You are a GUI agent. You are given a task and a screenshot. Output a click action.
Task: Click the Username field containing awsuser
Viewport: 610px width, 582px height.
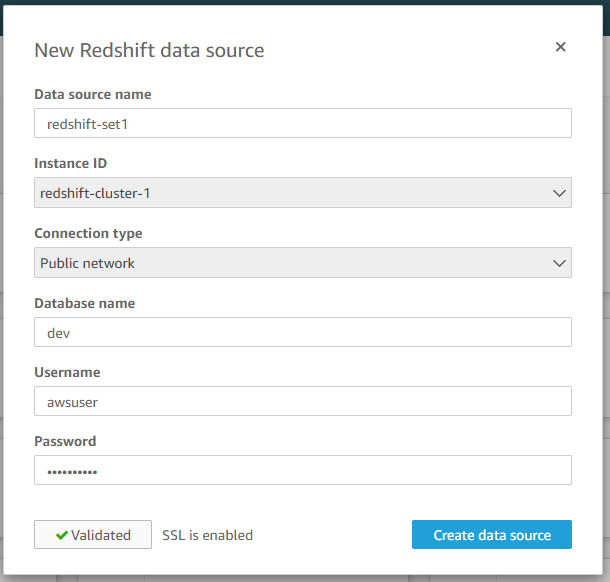coord(303,401)
